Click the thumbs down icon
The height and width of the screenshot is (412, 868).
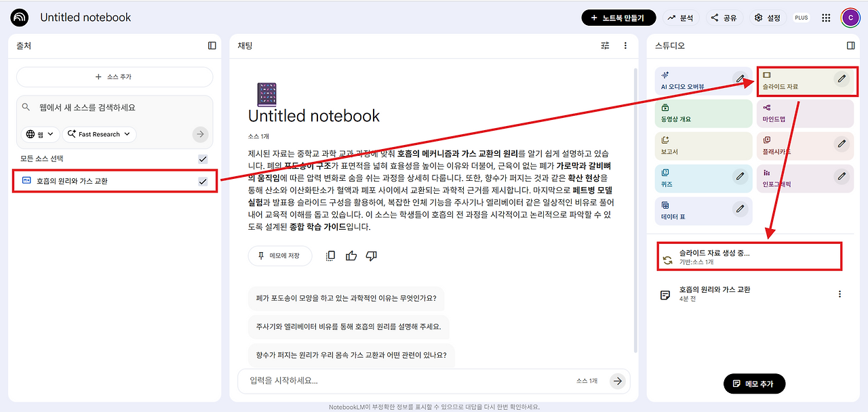372,255
